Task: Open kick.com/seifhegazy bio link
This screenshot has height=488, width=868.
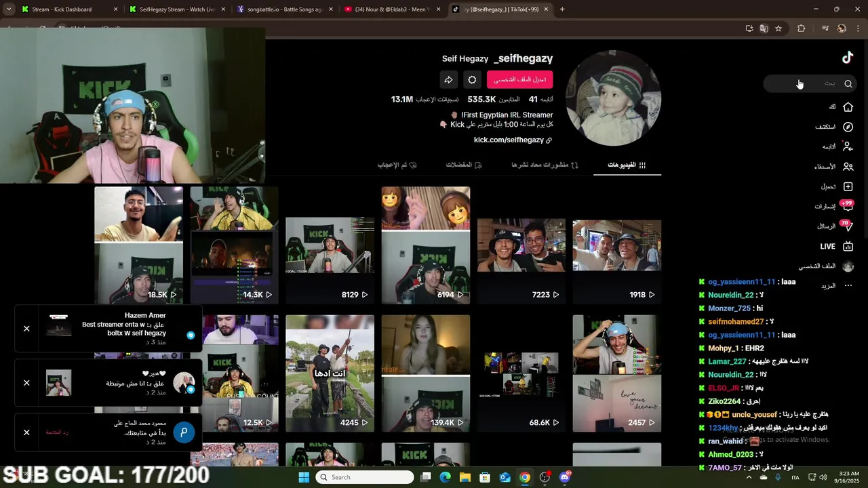Action: [513, 140]
